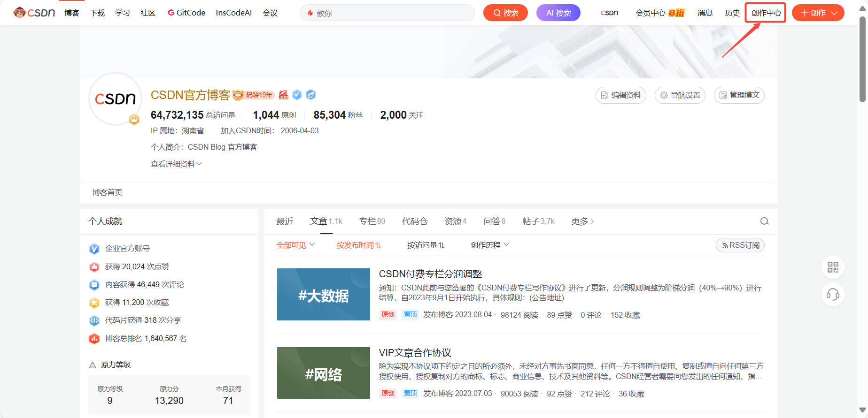Click 2,000 关注 count
Image resolution: width=868 pixels, height=418 pixels.
tap(402, 115)
